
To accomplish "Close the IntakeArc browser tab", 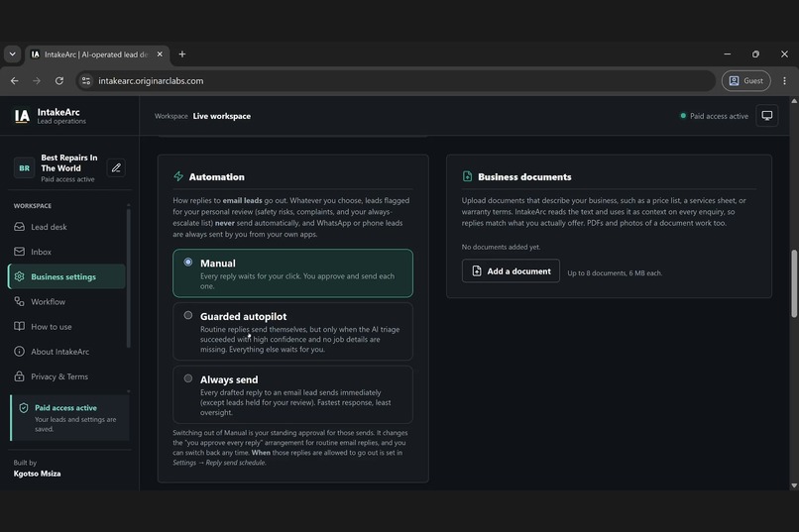I will click(x=160, y=53).
